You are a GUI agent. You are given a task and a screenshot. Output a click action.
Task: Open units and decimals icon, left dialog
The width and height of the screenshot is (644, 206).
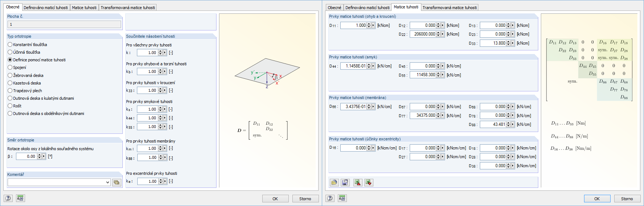(x=20, y=198)
